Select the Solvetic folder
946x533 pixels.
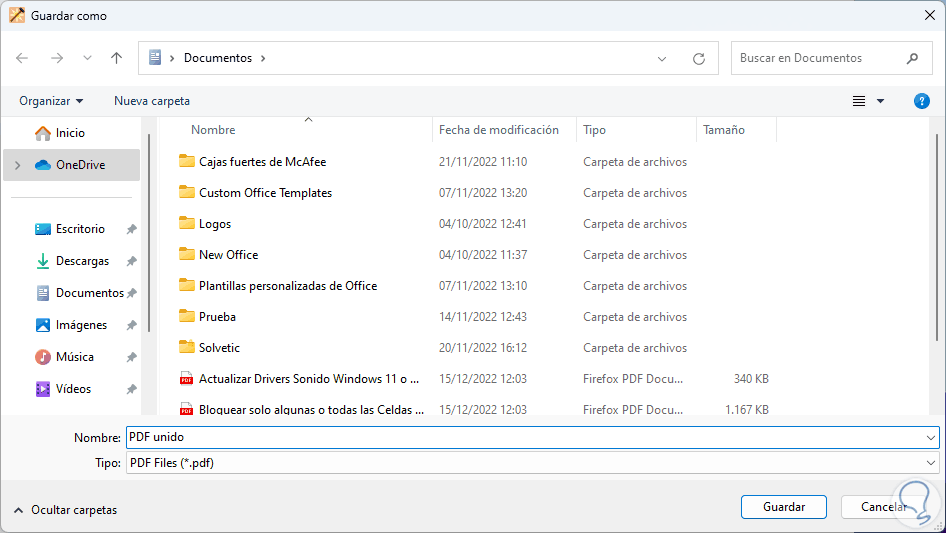point(219,348)
